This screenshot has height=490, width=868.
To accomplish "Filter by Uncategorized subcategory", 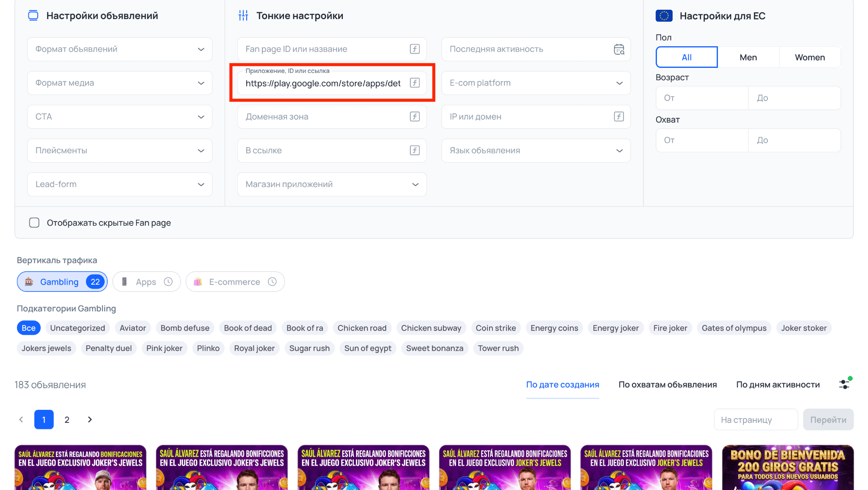I will pyautogui.click(x=78, y=328).
